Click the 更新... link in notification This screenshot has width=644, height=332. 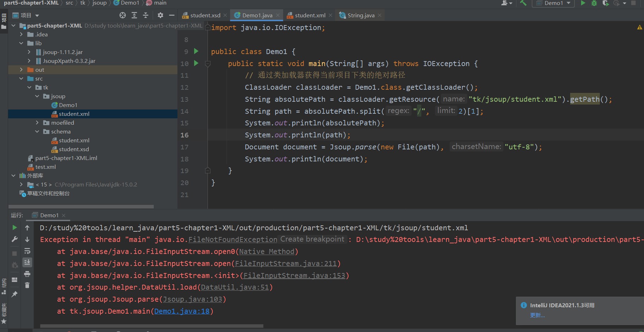coord(537,315)
